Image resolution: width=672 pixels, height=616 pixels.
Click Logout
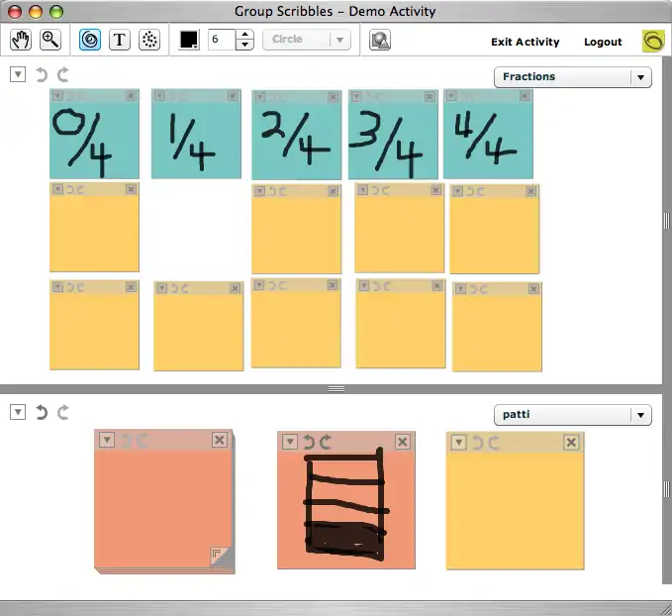(603, 42)
